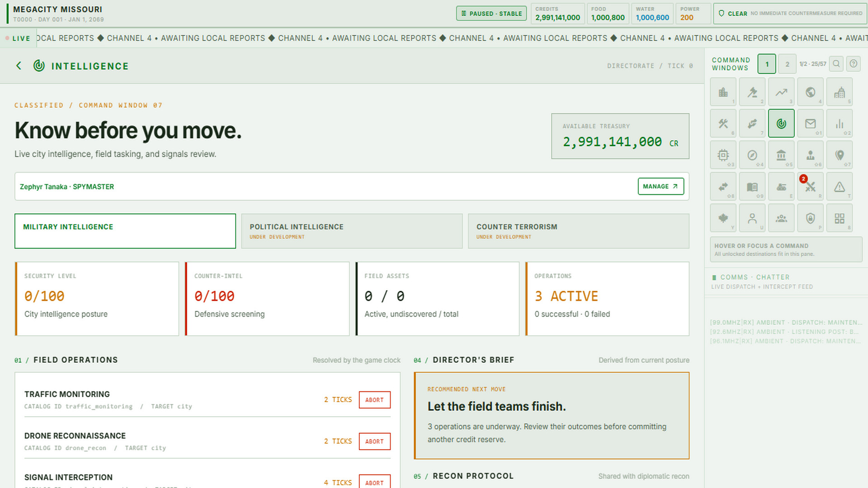
Task: Click the Operations 3 Active card
Action: point(607,299)
